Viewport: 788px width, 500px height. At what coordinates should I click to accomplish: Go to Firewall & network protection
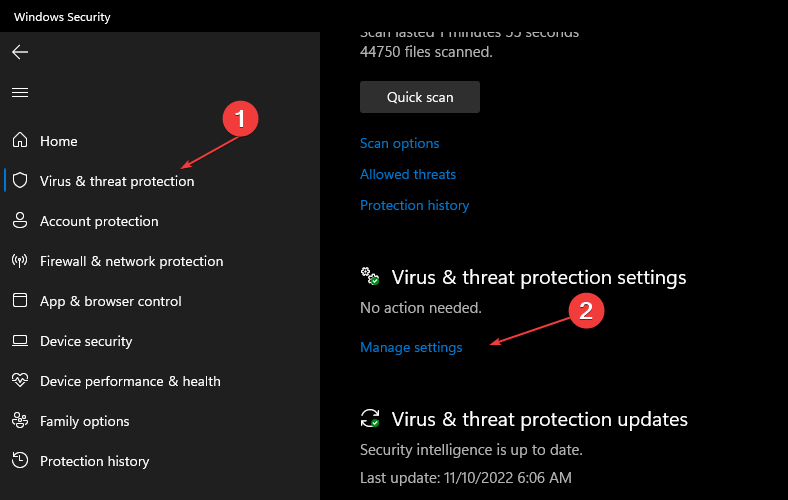pos(132,261)
